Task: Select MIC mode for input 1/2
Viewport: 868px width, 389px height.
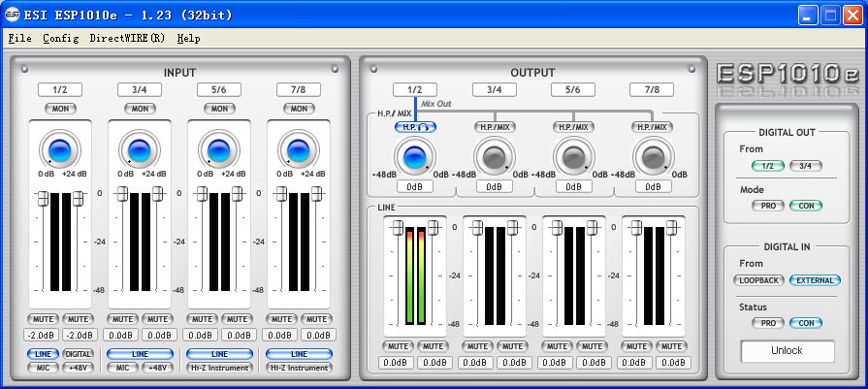Action: 43,368
